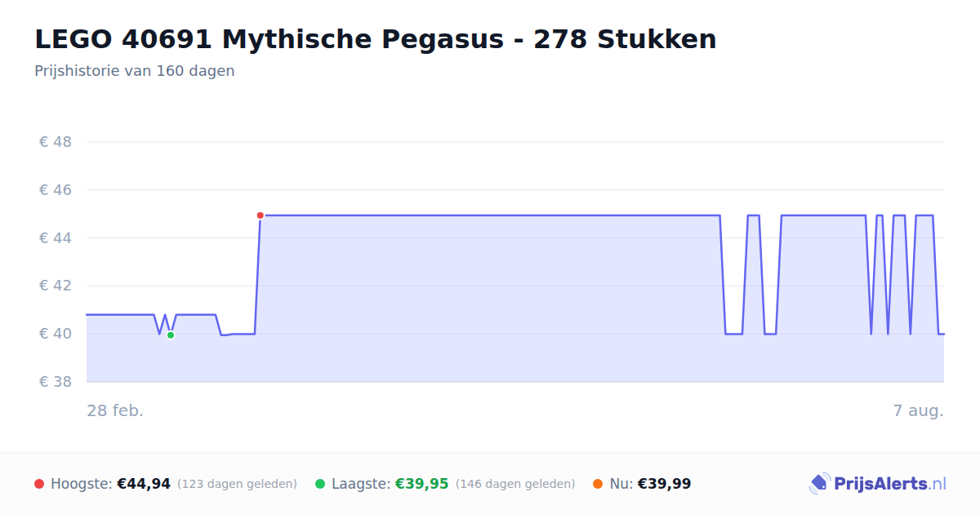Click the 146 dagen geleden text

click(x=515, y=484)
